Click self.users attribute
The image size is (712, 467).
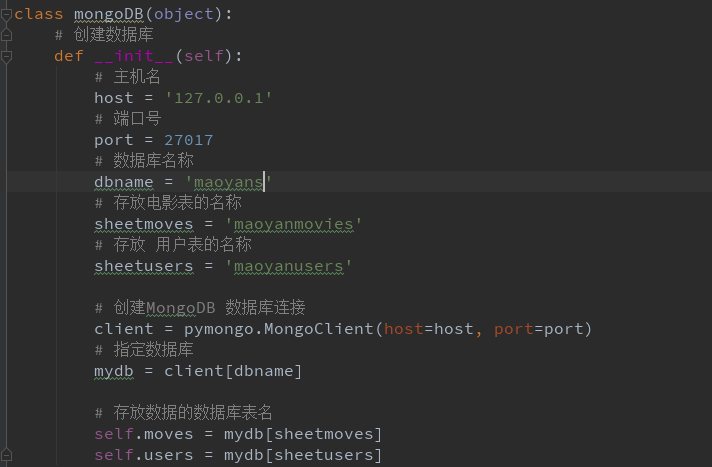143,455
